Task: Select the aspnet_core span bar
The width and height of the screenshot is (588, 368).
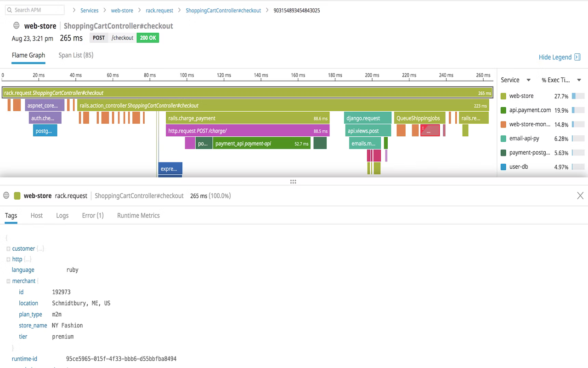Action: tap(45, 105)
